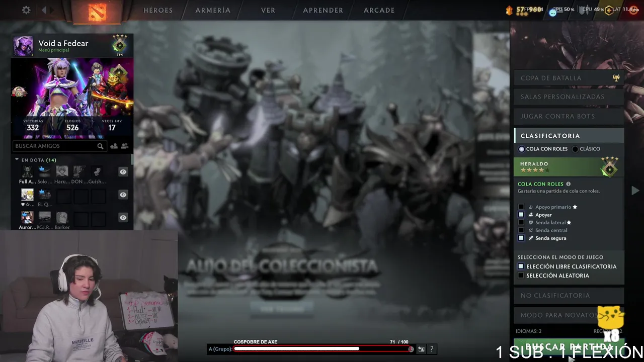Open friend avatar labeled Haru...

tap(62, 171)
